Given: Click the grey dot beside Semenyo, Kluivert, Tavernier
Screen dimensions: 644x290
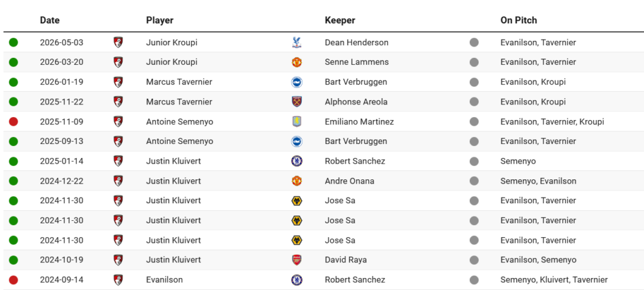Looking at the screenshot, I should (474, 280).
